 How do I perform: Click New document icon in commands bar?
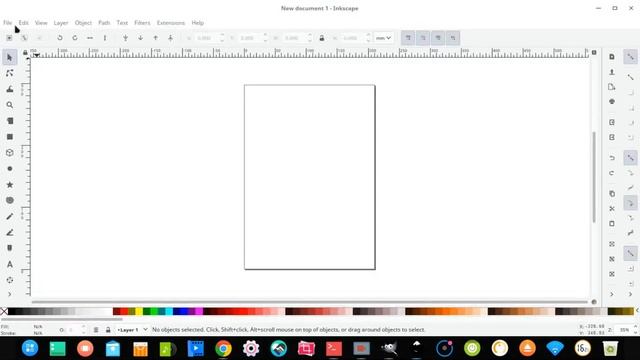click(x=611, y=57)
